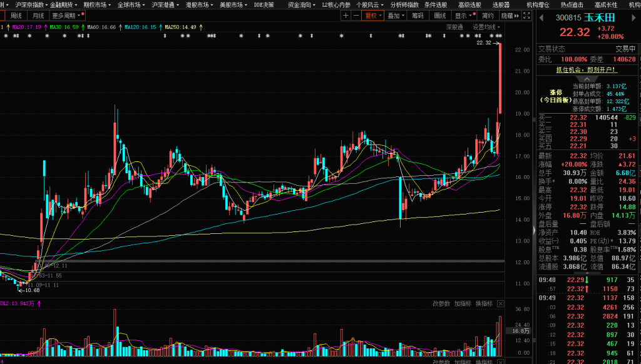Zoom in the chart with the plus button
The height and width of the screenshot is (364, 641).
(346, 16)
